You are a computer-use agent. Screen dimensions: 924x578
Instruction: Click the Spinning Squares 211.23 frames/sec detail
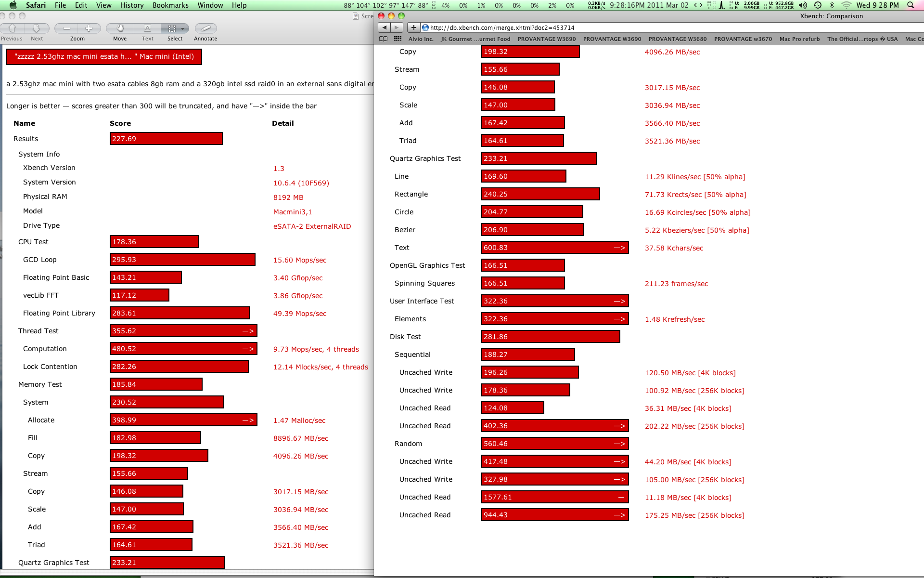pyautogui.click(x=676, y=284)
